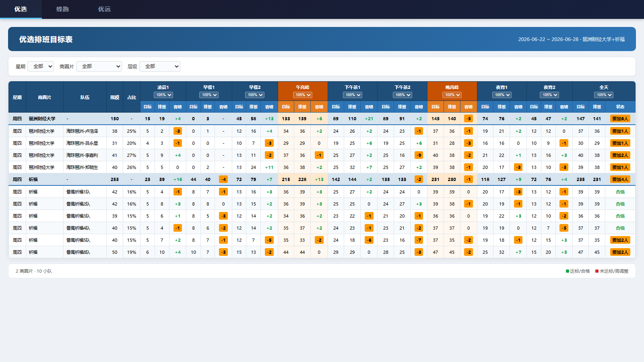Select the team name 番禺祈福8队
Screen dimensions: 644x362
click(x=78, y=252)
